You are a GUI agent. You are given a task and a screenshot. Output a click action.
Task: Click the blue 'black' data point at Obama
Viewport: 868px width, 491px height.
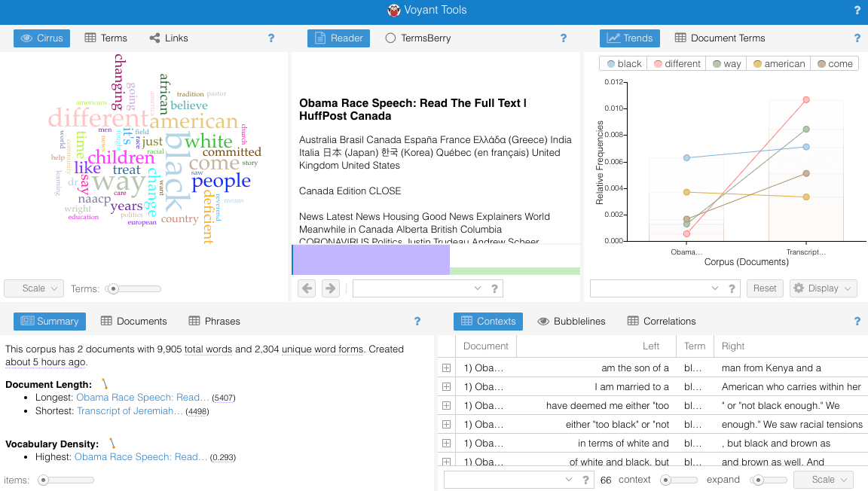[686, 157]
